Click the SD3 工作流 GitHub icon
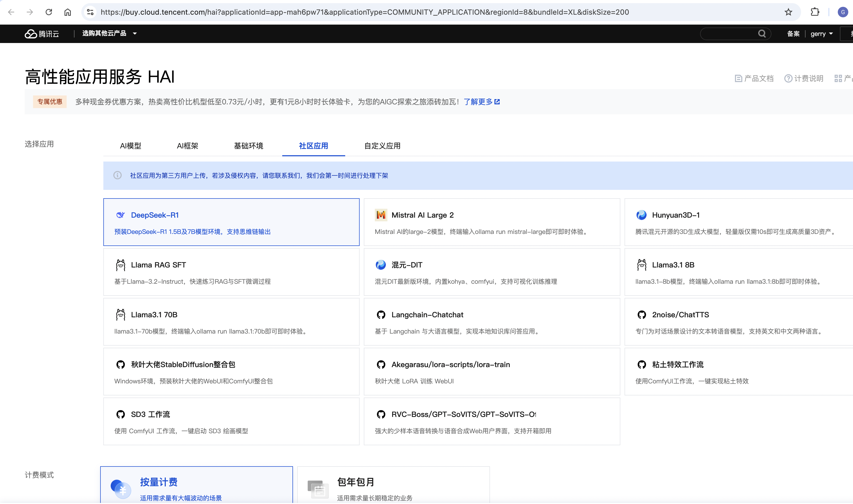The image size is (853, 504). click(121, 414)
